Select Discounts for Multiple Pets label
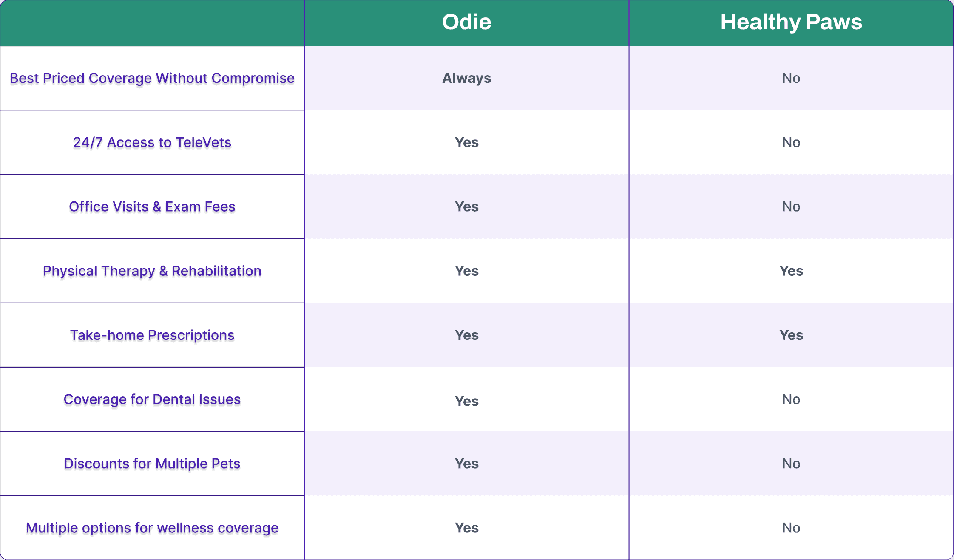 point(152,464)
